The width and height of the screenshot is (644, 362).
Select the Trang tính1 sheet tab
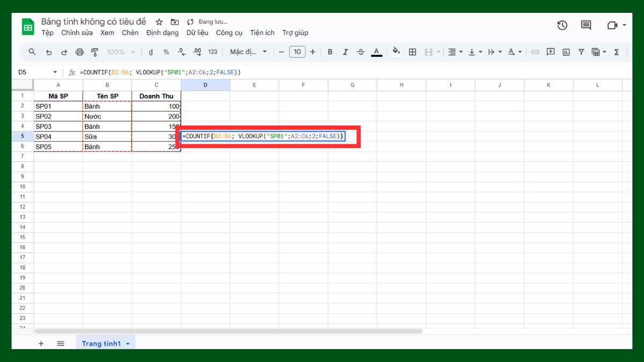[106, 344]
